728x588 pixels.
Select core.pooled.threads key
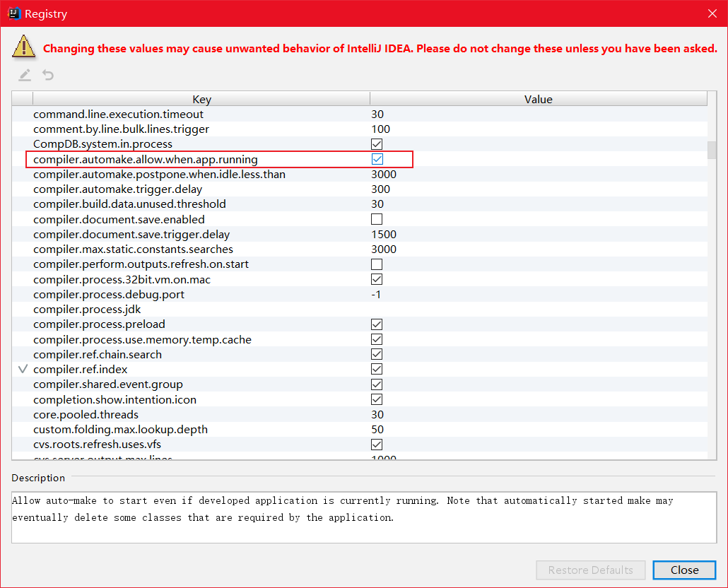tap(86, 414)
